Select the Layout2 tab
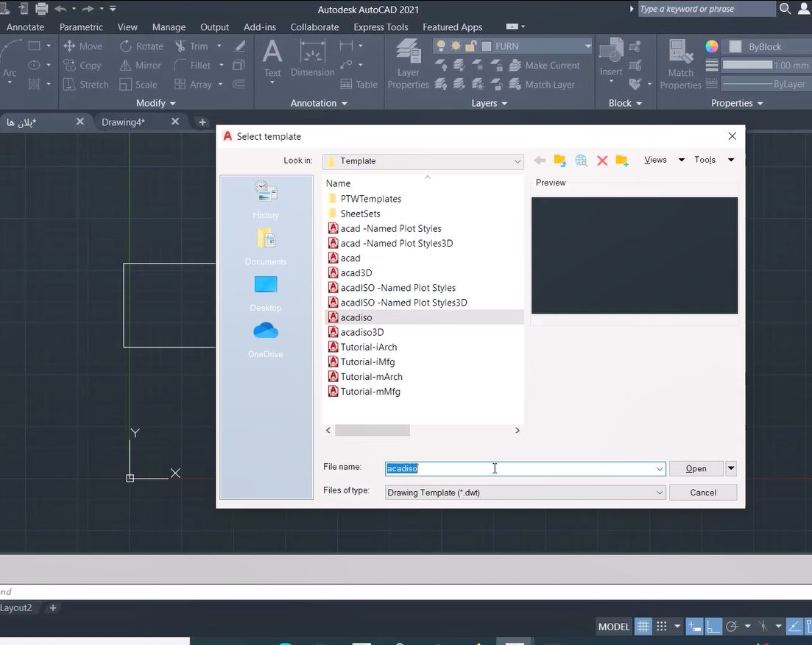Viewport: 812px width, 645px height. click(x=16, y=607)
